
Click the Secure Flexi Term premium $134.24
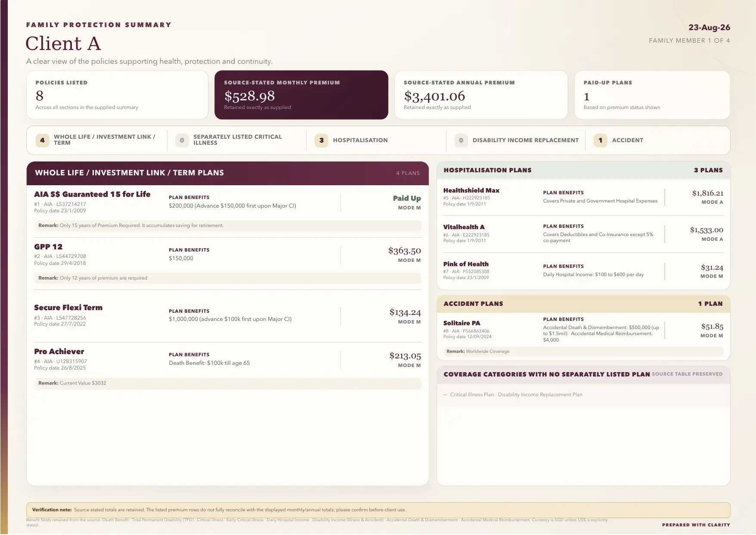(405, 312)
